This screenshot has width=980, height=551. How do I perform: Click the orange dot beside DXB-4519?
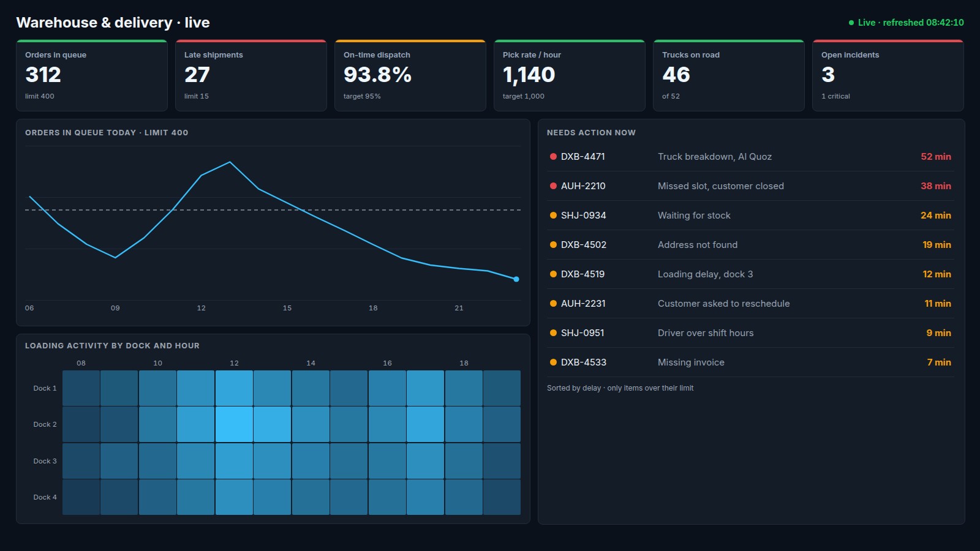coord(553,274)
